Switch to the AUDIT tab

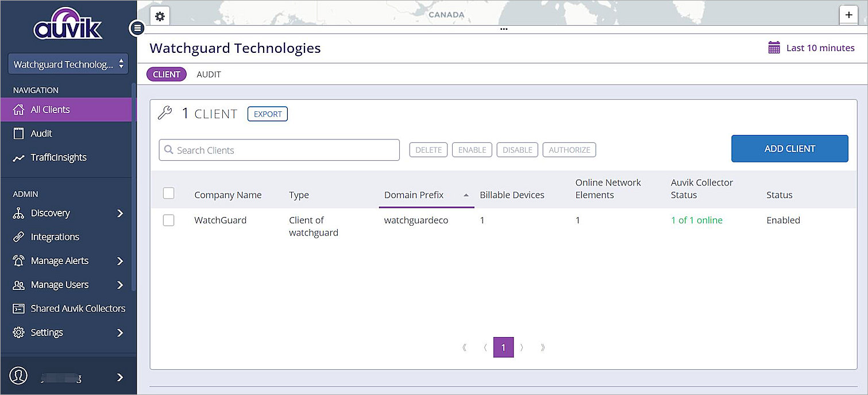pyautogui.click(x=209, y=74)
